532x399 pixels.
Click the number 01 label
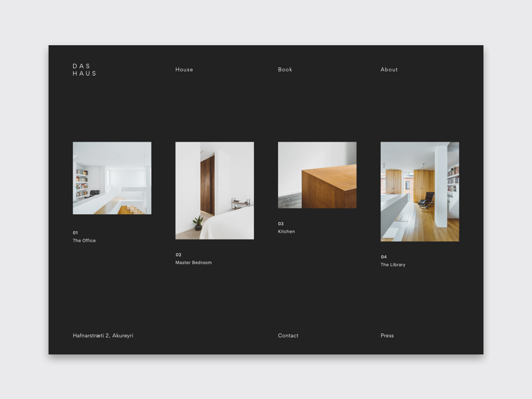[x=75, y=233]
